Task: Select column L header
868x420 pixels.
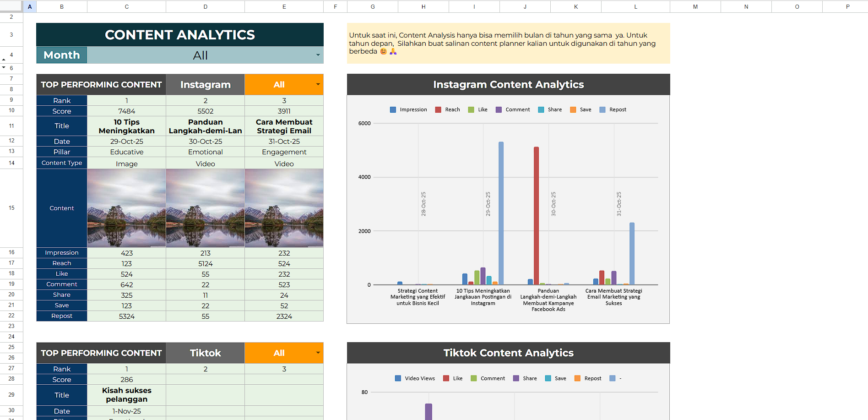Action: coord(635,6)
